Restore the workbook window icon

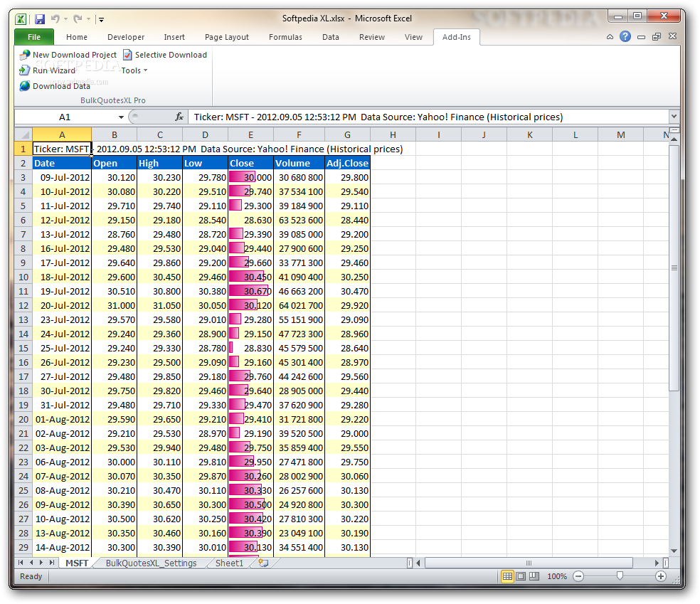click(656, 36)
